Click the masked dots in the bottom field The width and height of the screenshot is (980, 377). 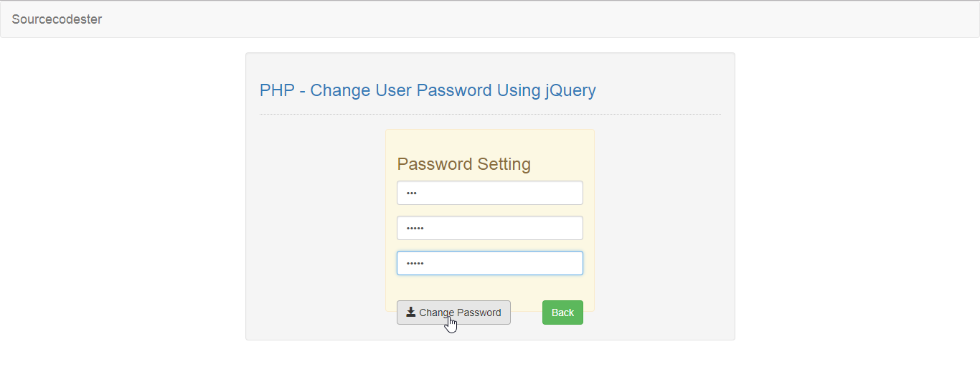(415, 263)
